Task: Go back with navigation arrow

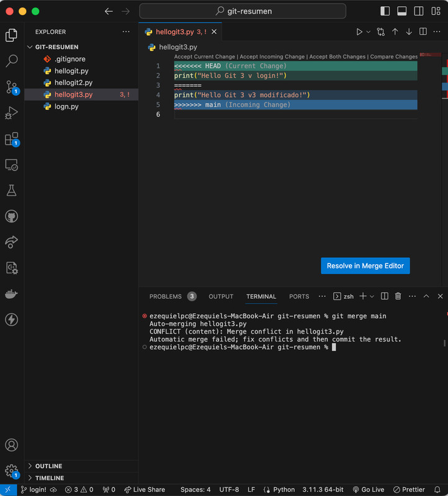Action: 109,11
